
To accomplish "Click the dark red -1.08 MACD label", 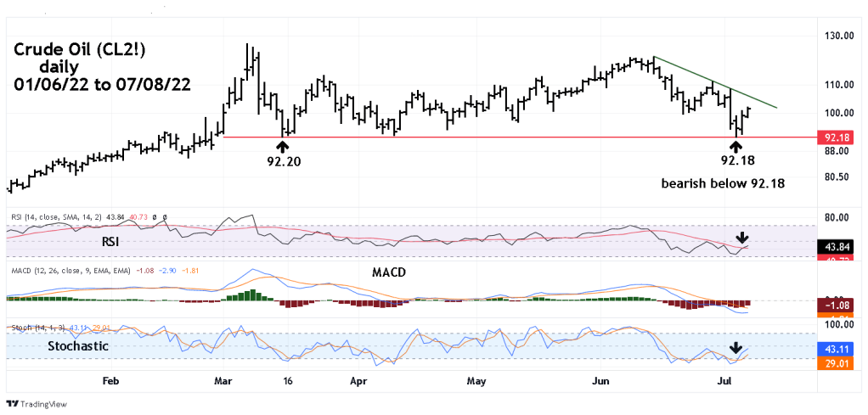I will click(x=837, y=304).
